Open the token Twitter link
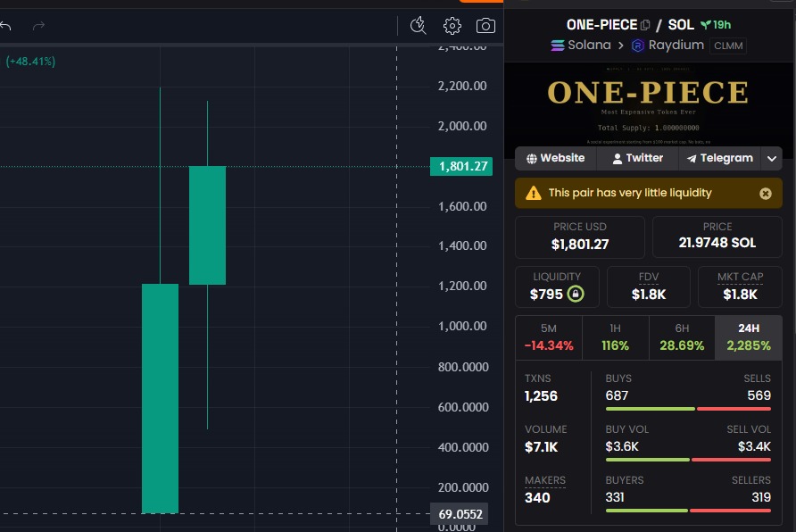 [x=638, y=158]
